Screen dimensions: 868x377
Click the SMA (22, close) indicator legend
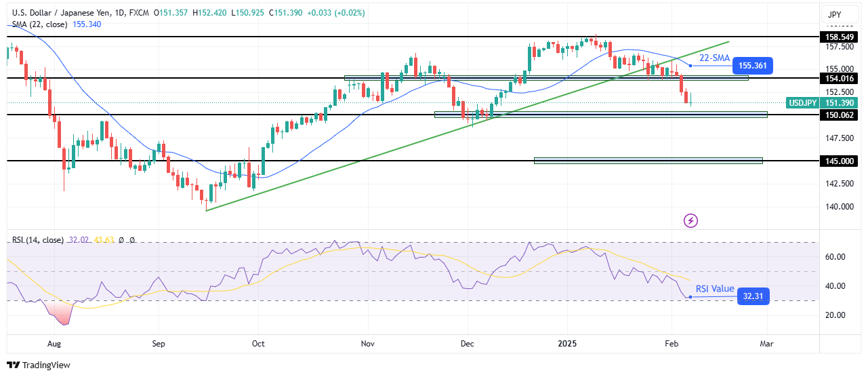[x=39, y=24]
